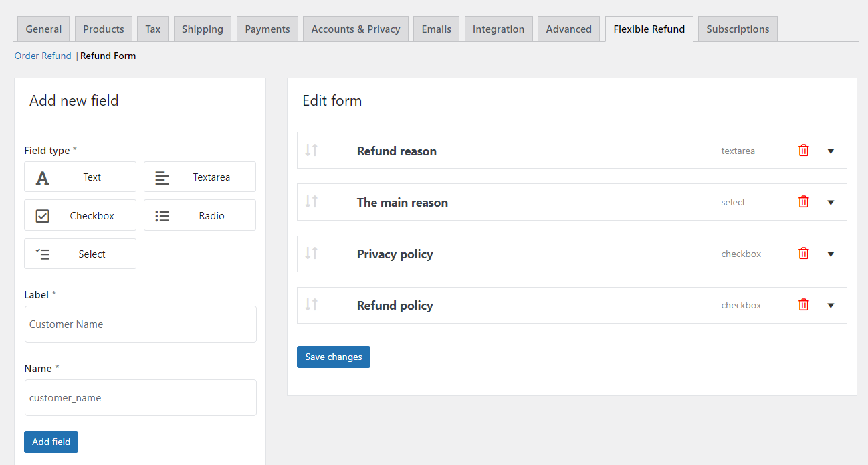
Task: Go to the Integration tab
Action: pyautogui.click(x=499, y=29)
